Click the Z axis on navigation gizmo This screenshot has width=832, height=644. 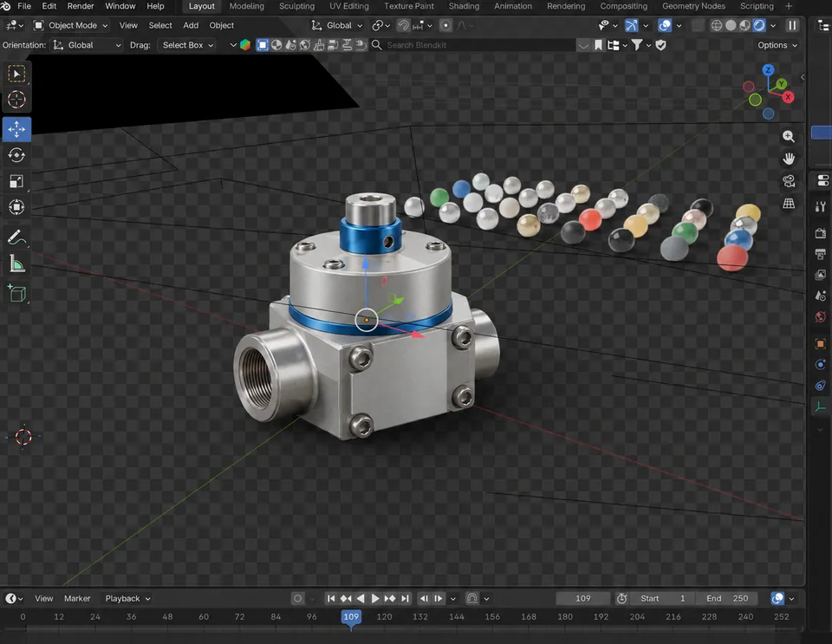tap(768, 70)
